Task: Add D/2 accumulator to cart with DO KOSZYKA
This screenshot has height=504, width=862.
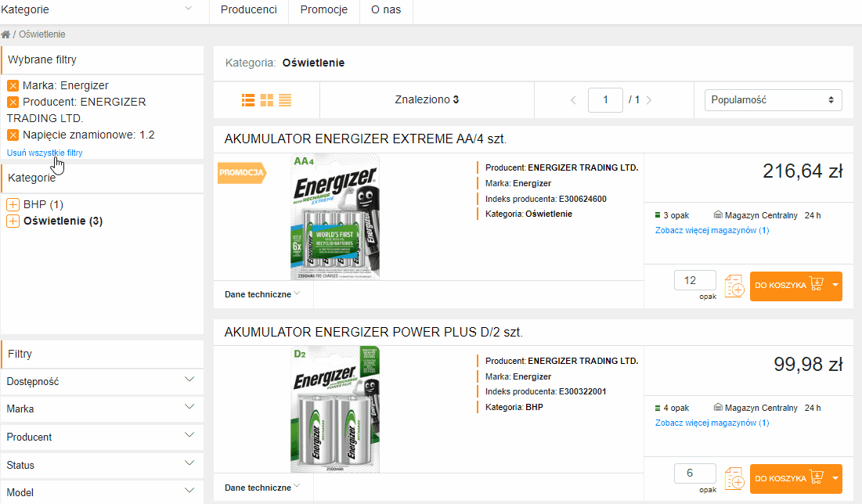Action: tap(789, 478)
